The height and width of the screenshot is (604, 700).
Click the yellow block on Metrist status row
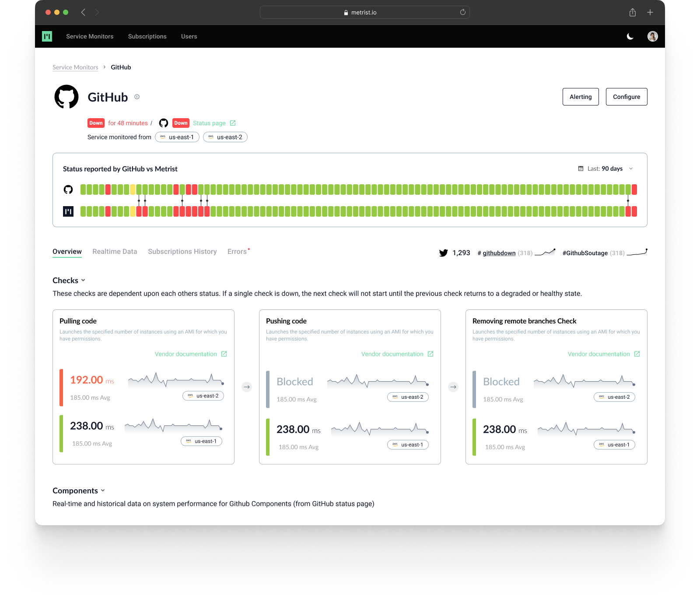tap(133, 211)
